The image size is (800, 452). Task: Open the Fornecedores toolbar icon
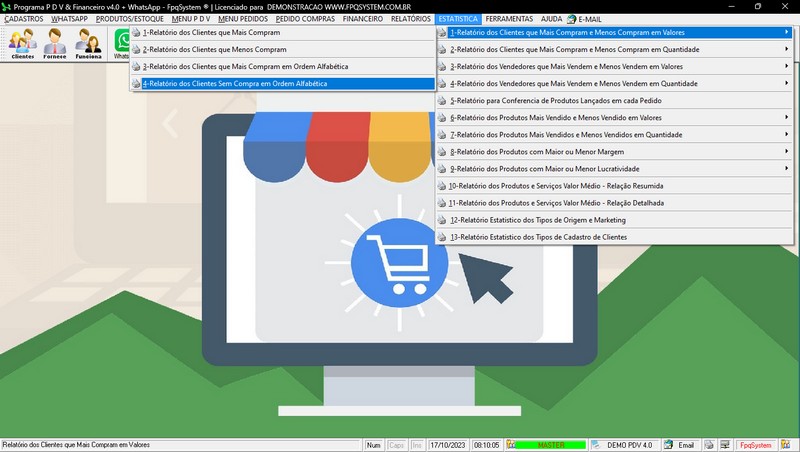click(x=55, y=43)
